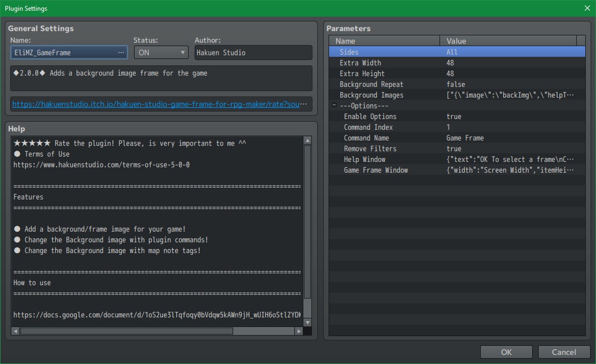Click the plugin description text field
The image size is (596, 364).
click(161, 78)
